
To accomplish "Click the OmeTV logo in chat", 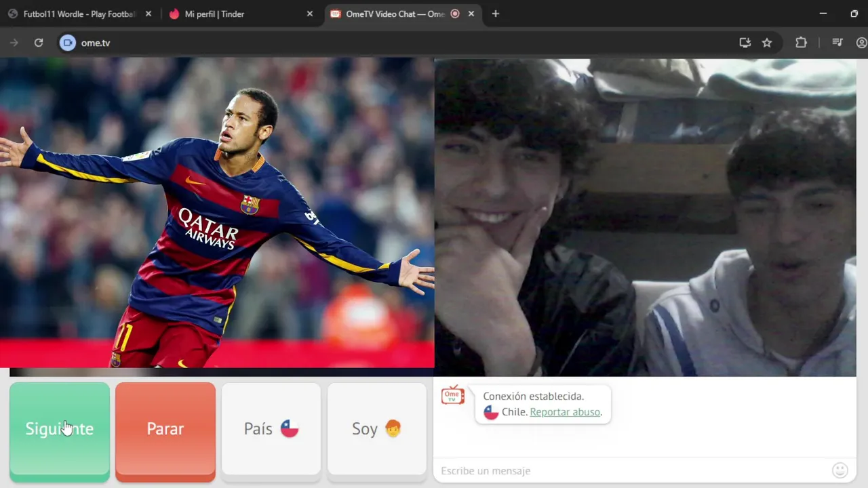I will point(453,395).
